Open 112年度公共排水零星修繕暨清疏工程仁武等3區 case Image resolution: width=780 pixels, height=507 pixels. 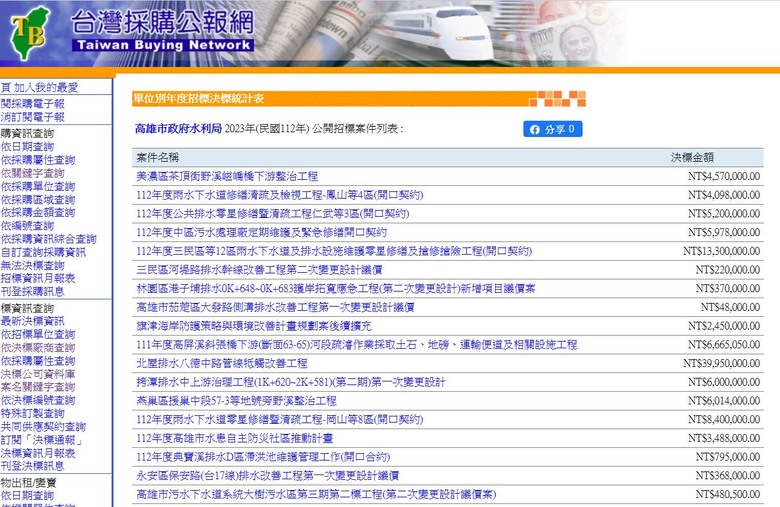coord(273,213)
